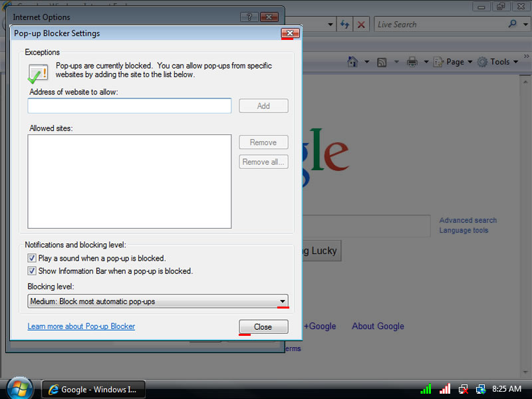Click the Print icon in toolbar
Screen dimensions: 532x399
(x=412, y=62)
